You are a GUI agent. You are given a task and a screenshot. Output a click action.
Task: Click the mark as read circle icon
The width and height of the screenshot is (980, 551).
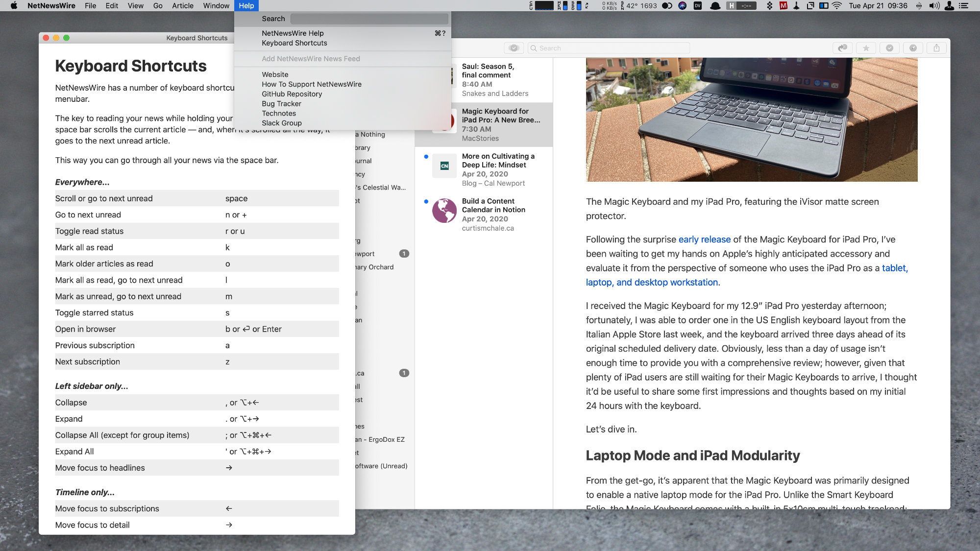[x=889, y=48]
